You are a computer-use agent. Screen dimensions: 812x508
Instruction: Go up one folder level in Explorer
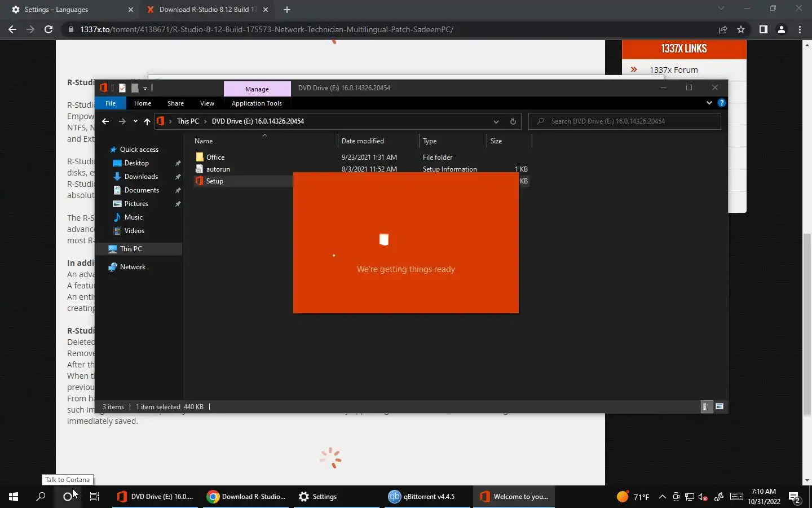(x=147, y=121)
